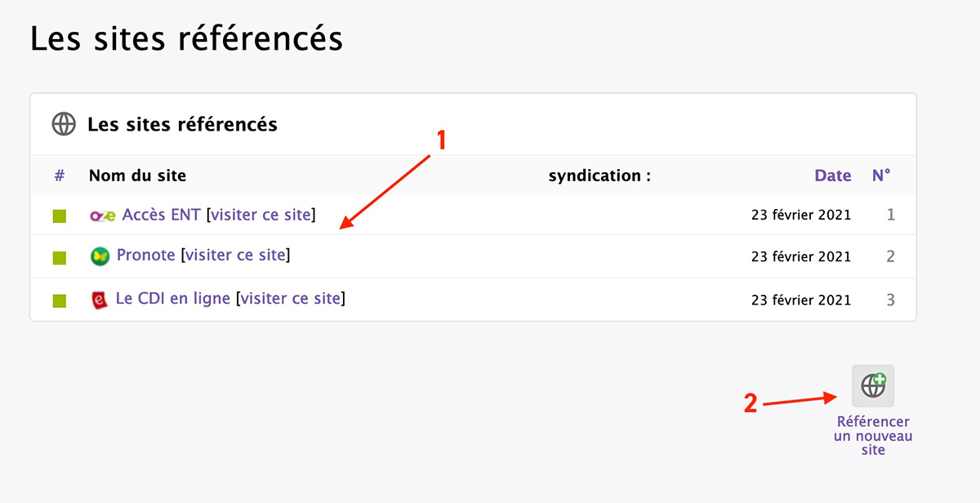Open the Pronote site entry
The width and height of the screenshot is (980, 503).
[x=145, y=255]
